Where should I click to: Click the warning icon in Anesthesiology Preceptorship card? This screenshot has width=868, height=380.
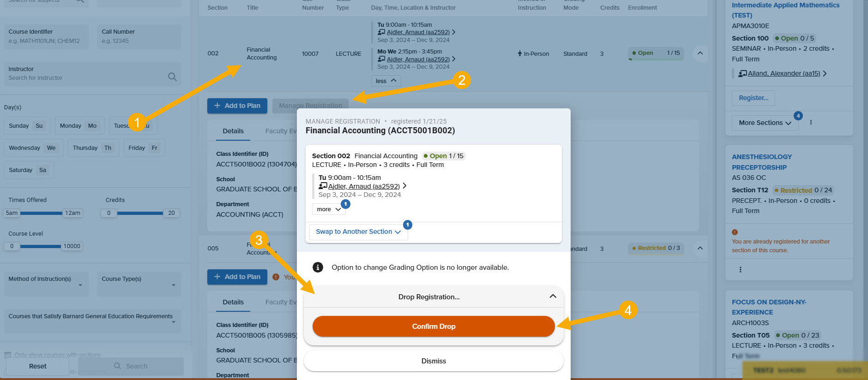tap(735, 232)
